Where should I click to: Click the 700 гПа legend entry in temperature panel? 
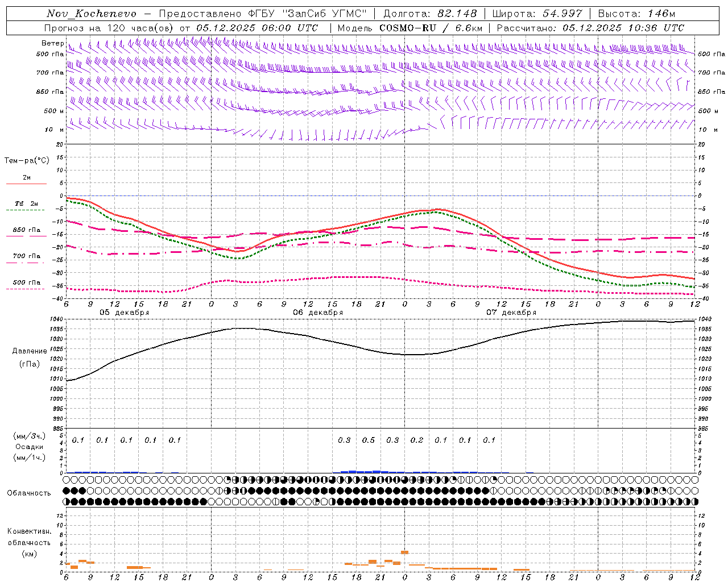coord(27,256)
